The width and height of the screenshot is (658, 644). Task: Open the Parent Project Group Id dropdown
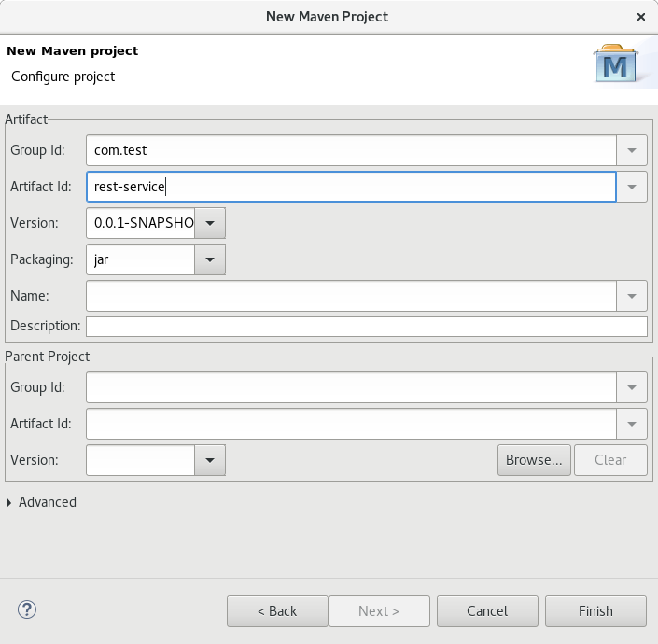632,386
